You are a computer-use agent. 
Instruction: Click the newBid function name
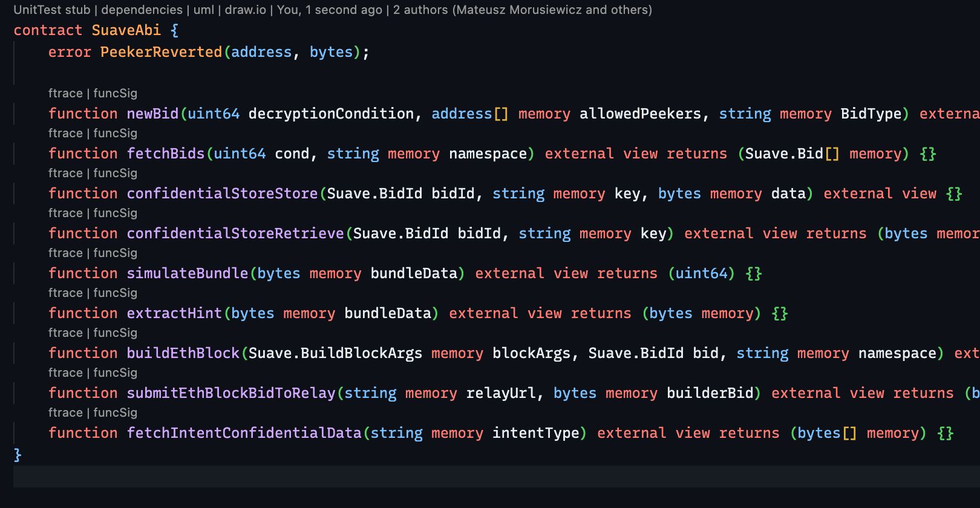(152, 114)
